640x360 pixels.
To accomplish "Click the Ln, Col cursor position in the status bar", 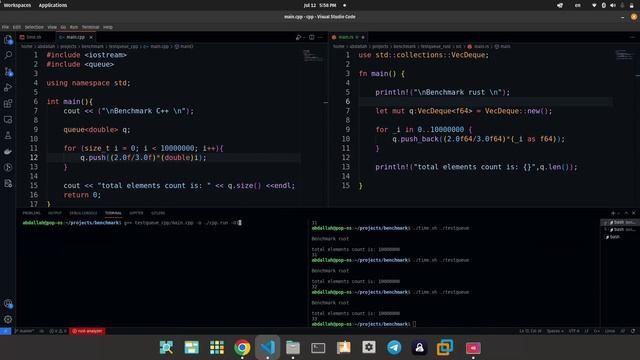I will pyautogui.click(x=530, y=331).
